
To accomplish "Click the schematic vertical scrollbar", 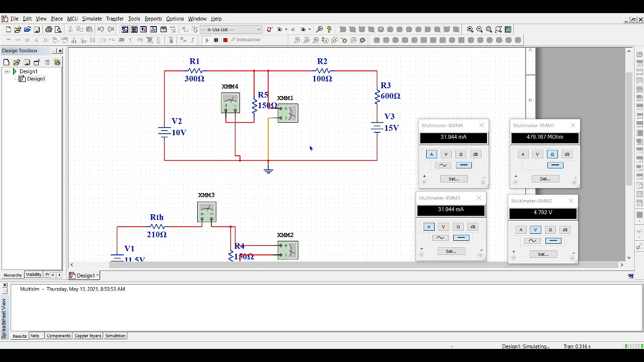I will 629,154.
